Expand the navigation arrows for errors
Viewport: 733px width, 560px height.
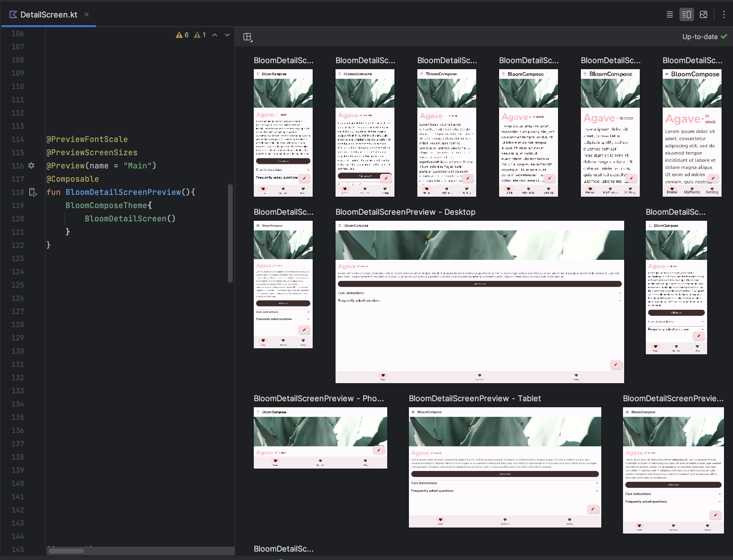point(215,35)
